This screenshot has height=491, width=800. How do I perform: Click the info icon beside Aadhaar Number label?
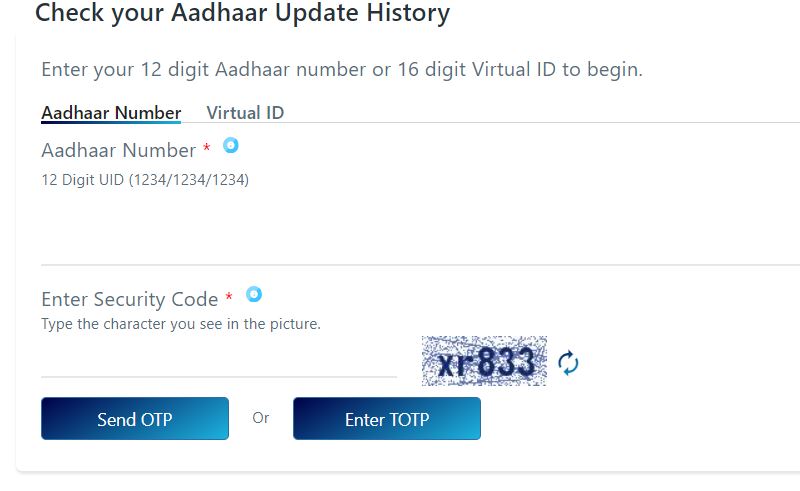pos(231,145)
